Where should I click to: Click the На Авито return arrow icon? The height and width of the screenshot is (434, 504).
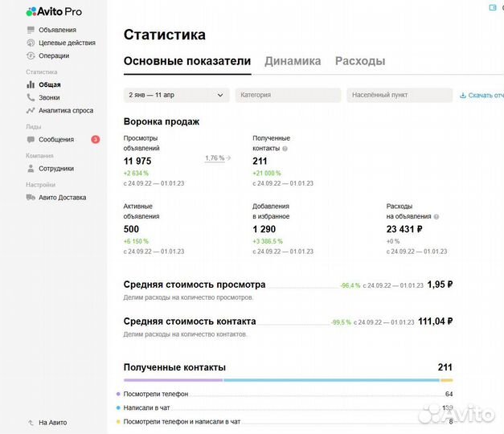coord(31,423)
